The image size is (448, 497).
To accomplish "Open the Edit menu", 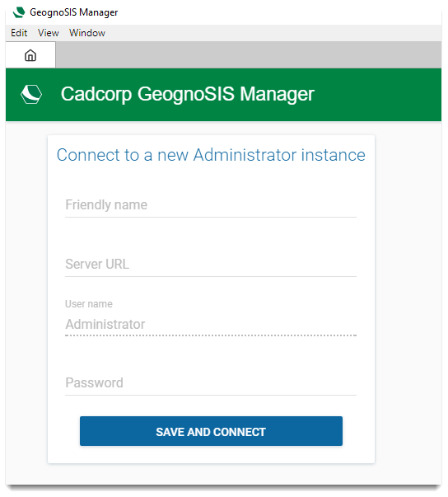I will pyautogui.click(x=19, y=33).
